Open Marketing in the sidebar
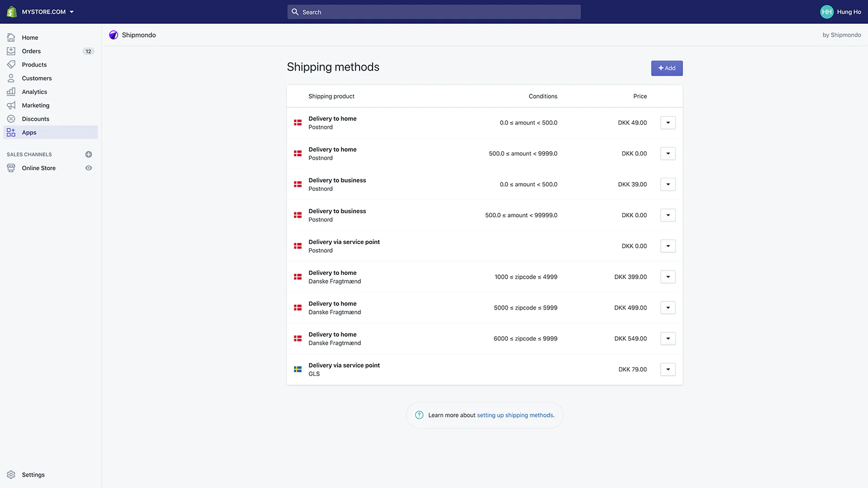The height and width of the screenshot is (488, 868). pyautogui.click(x=35, y=105)
